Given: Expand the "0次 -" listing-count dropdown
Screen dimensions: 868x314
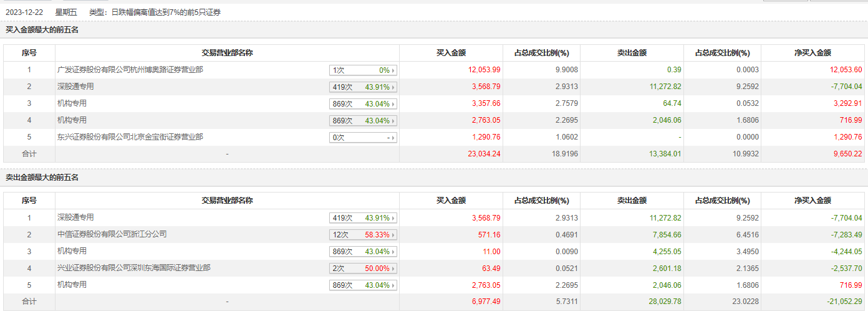Looking at the screenshot, I should coord(364,138).
